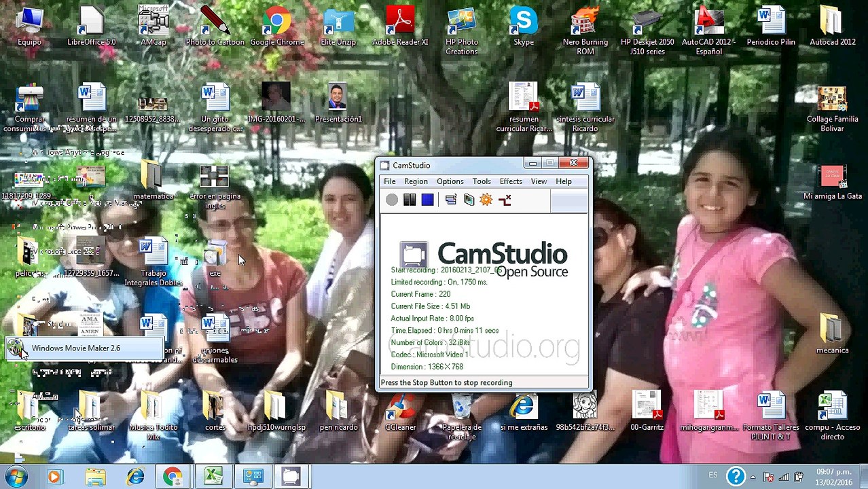The width and height of the screenshot is (868, 489).
Task: Select the error en pagina ingles icon
Action: tap(215, 189)
